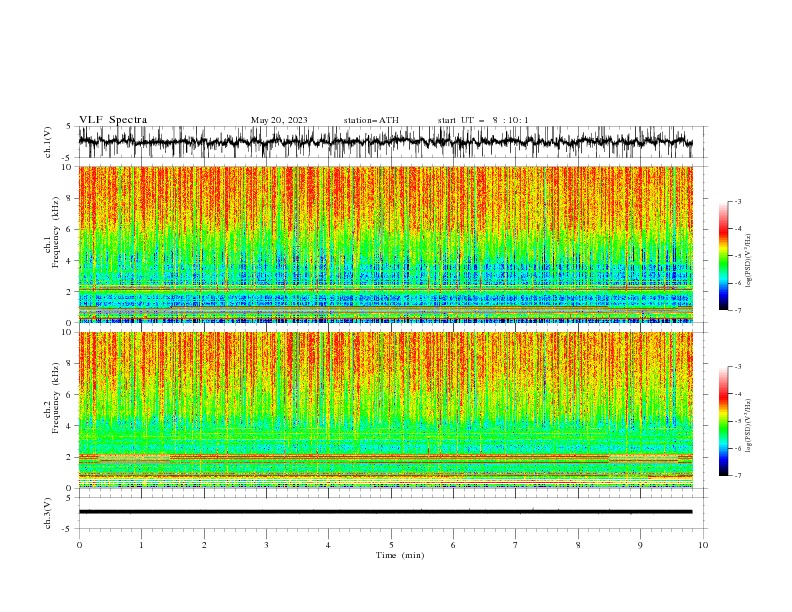Click inside the ch.1 spectrogram panel
The width and height of the screenshot is (792, 612).
click(x=385, y=244)
